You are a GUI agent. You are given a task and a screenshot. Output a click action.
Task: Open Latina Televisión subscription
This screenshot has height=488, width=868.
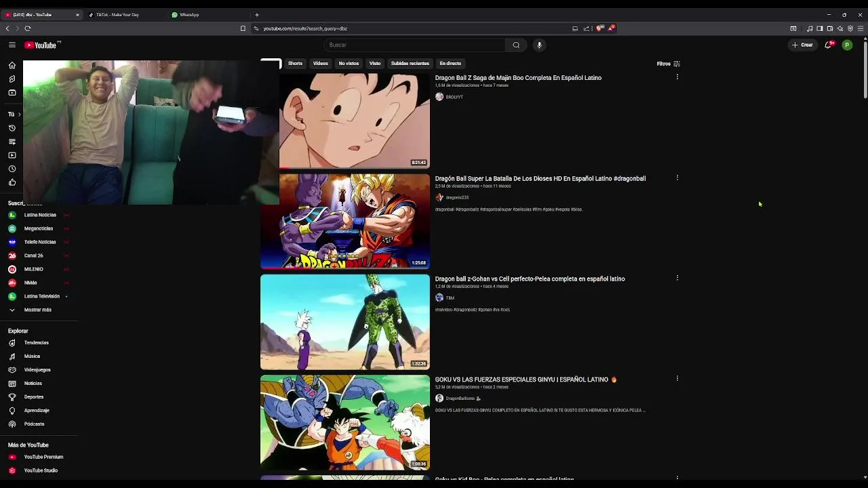38,296
